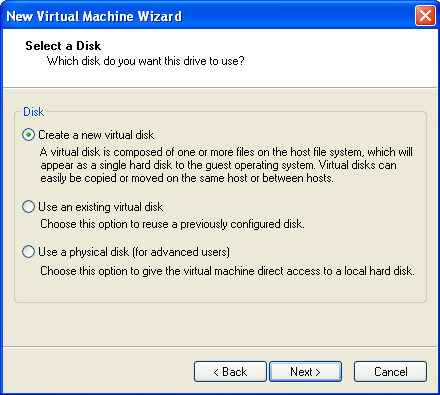The image size is (440, 395).
Task: Abort the wizard with Cancel
Action: (x=390, y=371)
